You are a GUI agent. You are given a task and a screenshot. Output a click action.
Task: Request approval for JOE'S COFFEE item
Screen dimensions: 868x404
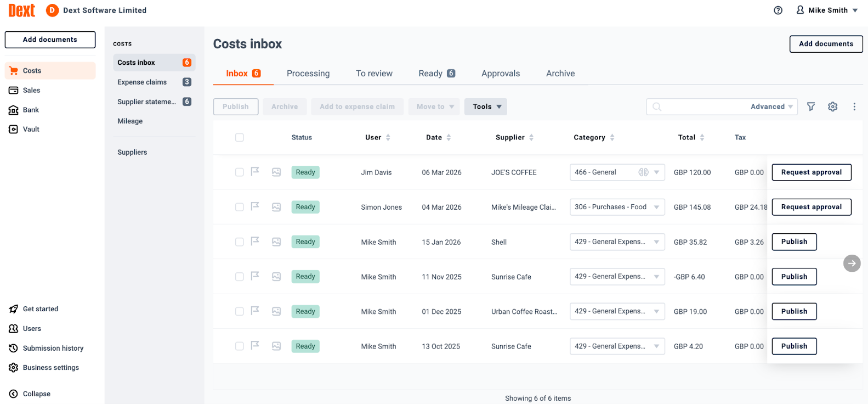812,172
